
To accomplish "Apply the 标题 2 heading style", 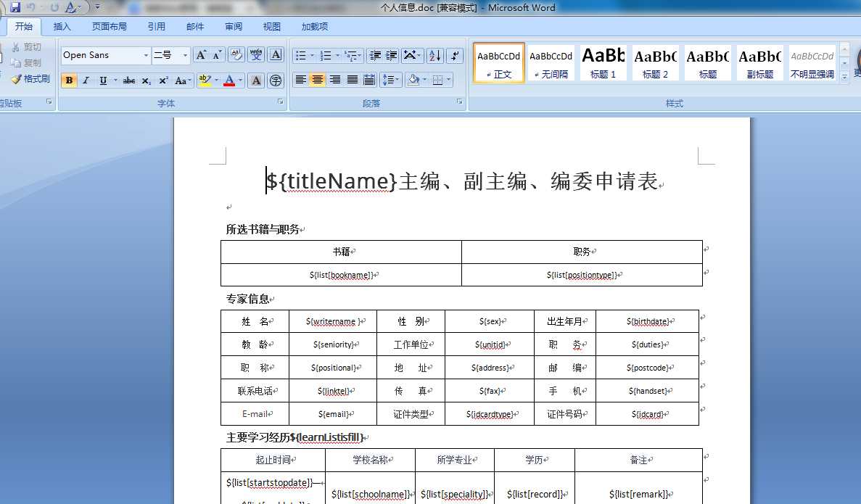I will point(655,62).
